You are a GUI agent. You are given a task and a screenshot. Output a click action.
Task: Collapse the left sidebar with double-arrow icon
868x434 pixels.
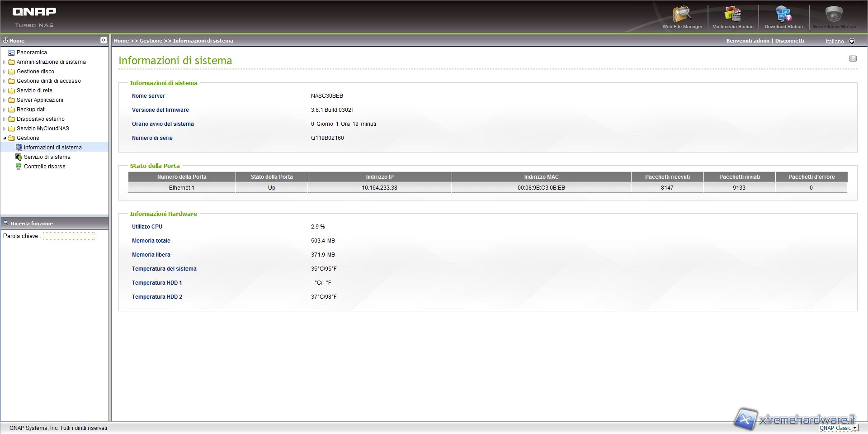(x=104, y=40)
